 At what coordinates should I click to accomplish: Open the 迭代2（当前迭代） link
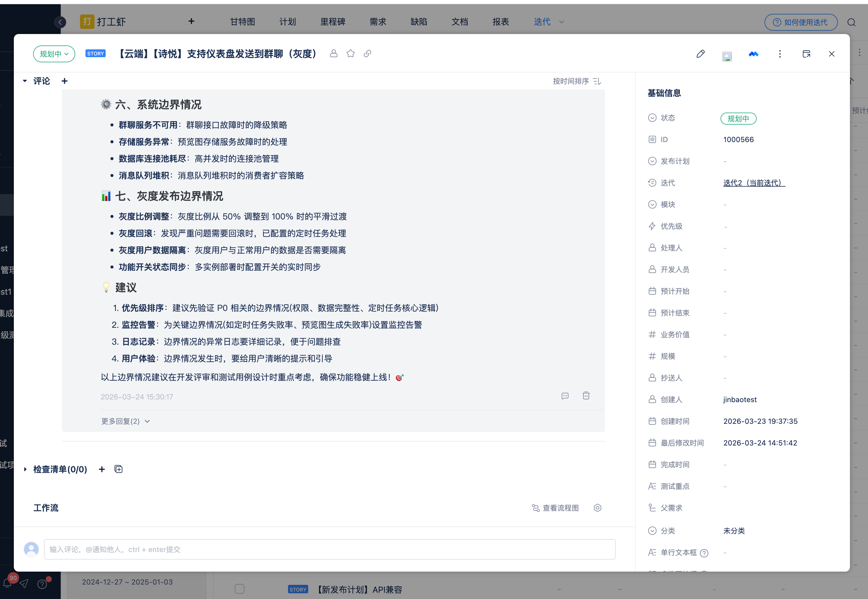pos(754,183)
